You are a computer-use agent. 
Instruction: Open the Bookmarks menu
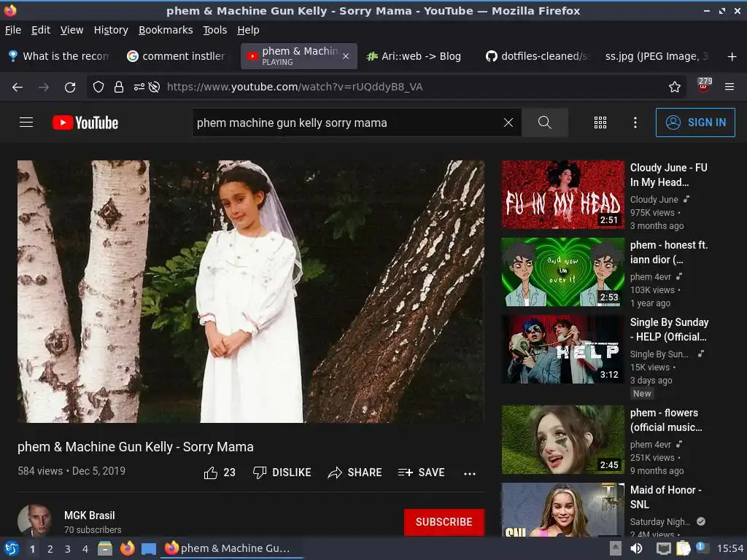tap(166, 30)
